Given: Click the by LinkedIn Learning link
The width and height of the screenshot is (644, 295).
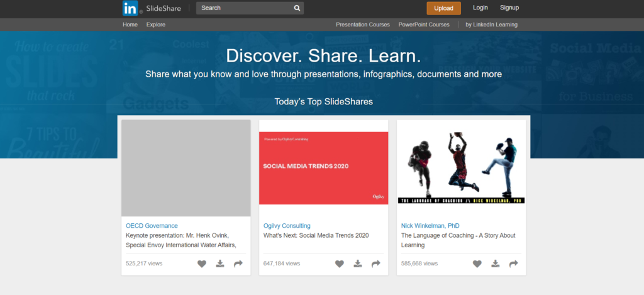Looking at the screenshot, I should point(491,25).
